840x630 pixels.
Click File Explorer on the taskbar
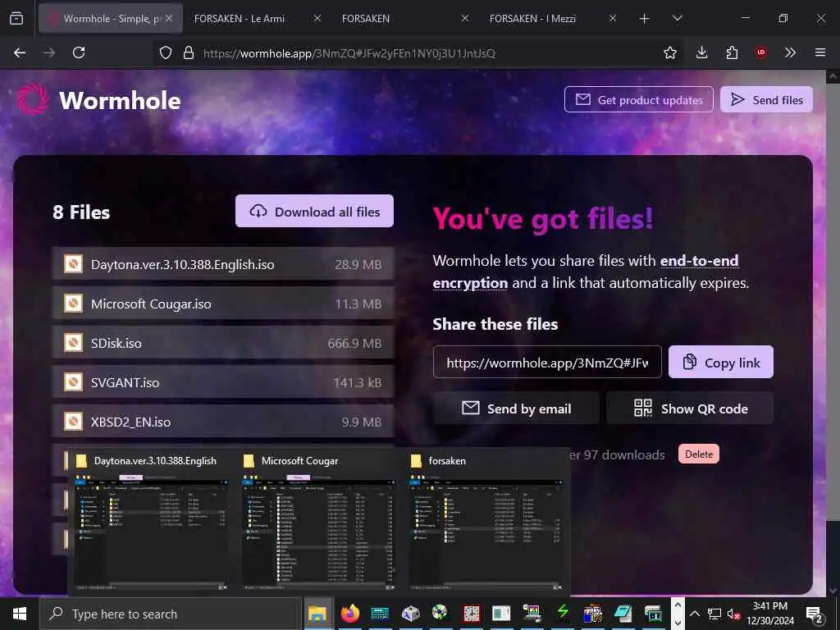click(317, 614)
